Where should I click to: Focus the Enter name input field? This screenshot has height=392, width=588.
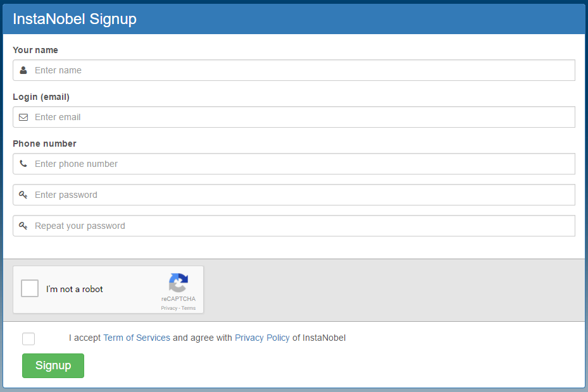pos(294,70)
